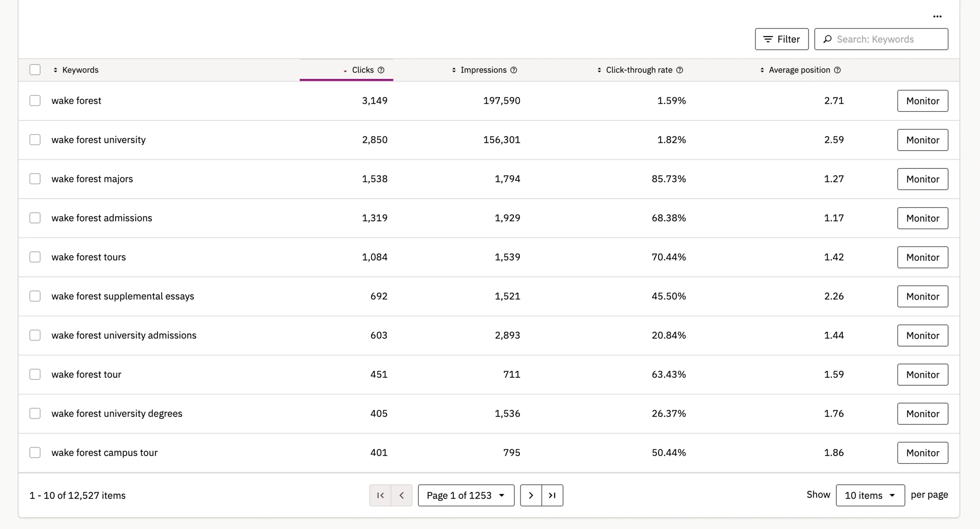Monitor the wake forest majors keyword
Image resolution: width=980 pixels, height=529 pixels.
click(x=923, y=179)
